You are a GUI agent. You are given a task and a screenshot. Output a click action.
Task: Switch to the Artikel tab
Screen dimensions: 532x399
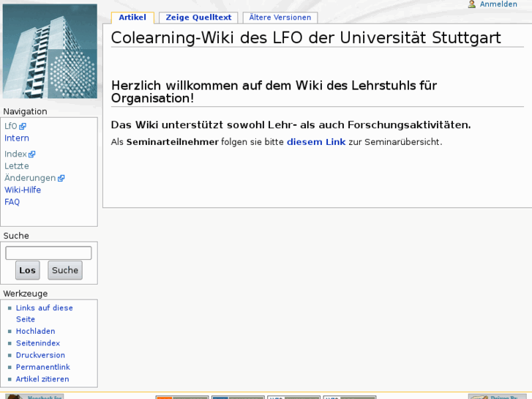tap(132, 18)
